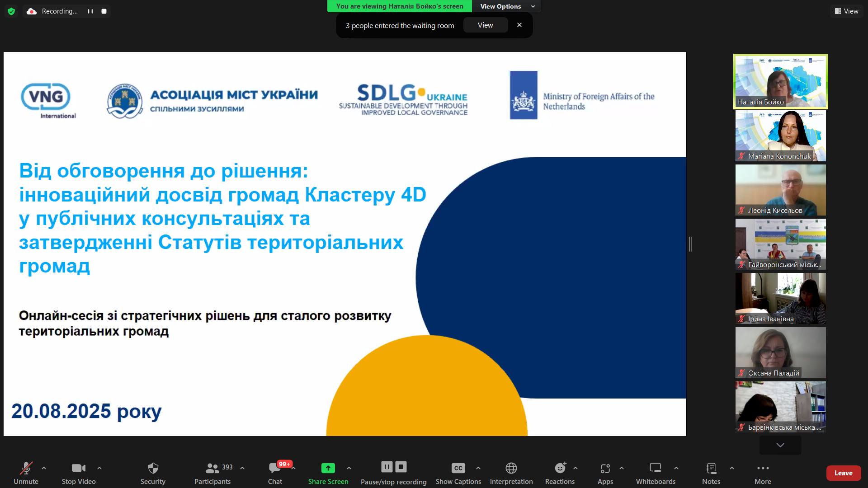Unmute the microphone
This screenshot has height=488, width=868.
[x=26, y=468]
